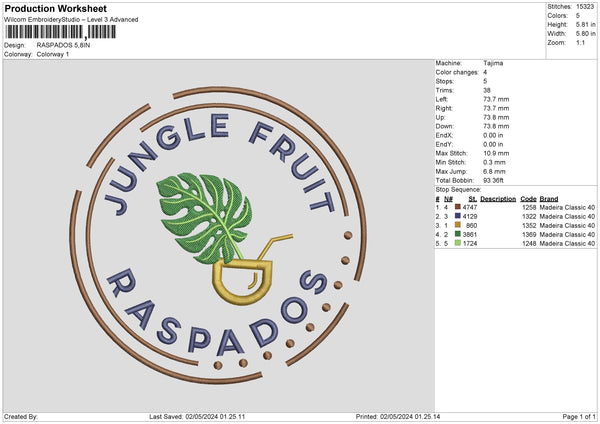Click the Trims value '38'
Image resolution: width=600 pixels, height=424 pixels.
(x=487, y=90)
